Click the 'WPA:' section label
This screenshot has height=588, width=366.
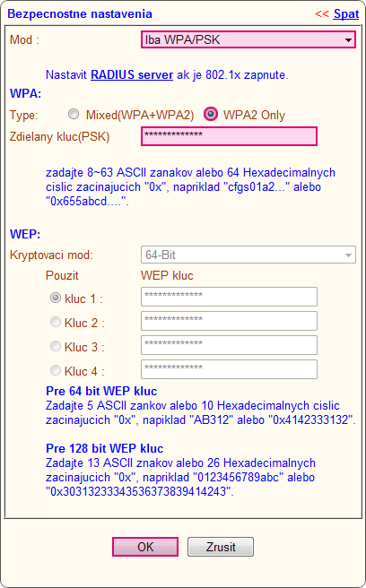25,93
